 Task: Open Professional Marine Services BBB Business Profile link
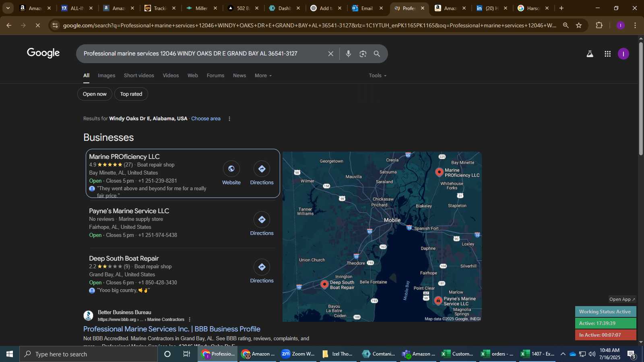(172, 329)
